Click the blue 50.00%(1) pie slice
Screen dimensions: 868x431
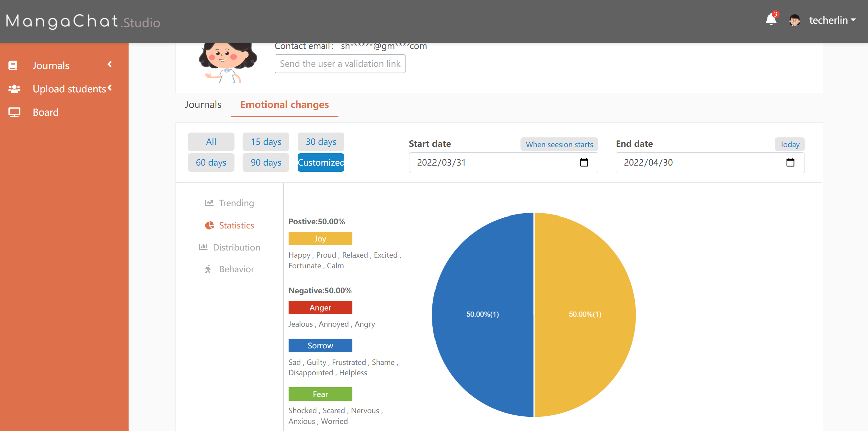(x=483, y=314)
